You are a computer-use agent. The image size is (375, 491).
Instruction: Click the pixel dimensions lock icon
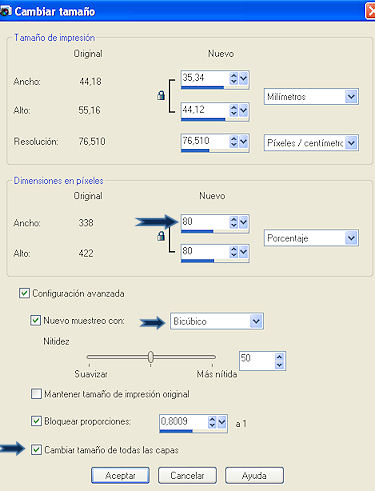click(161, 236)
